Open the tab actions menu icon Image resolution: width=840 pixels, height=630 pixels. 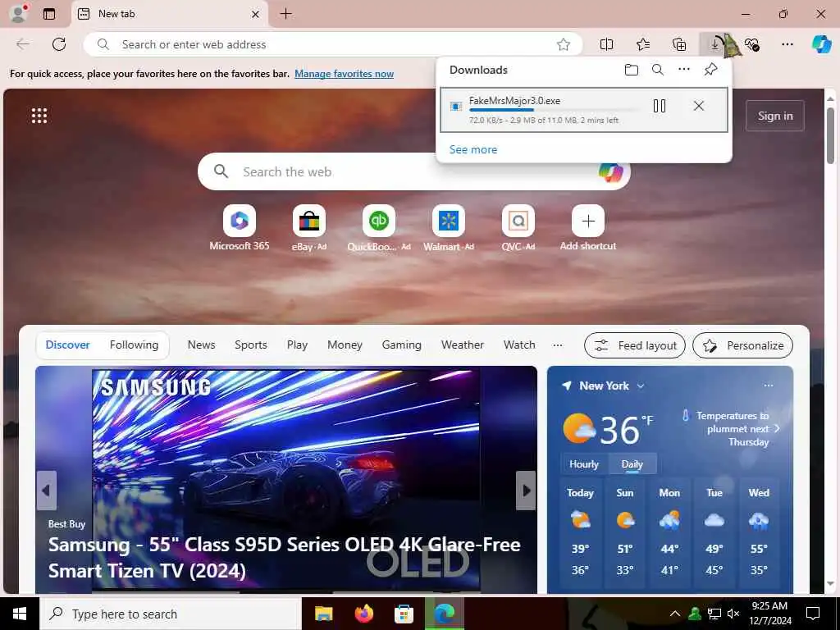[49, 14]
